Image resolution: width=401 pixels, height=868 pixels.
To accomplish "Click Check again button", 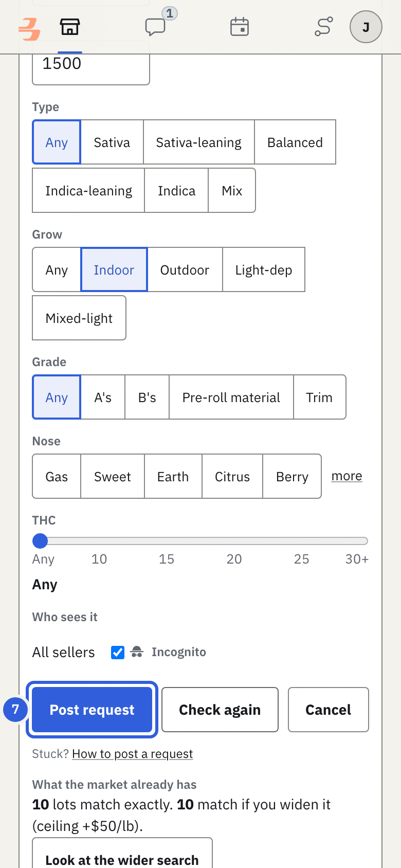I will (220, 710).
